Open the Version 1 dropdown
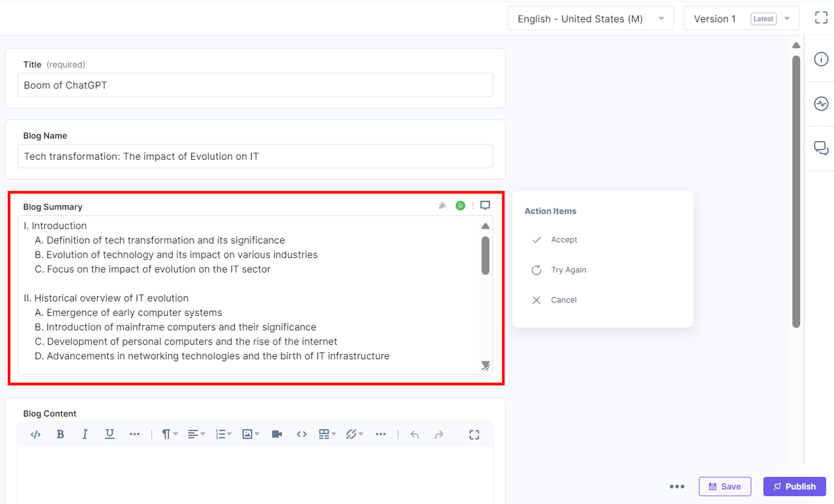834x504 pixels. pos(741,18)
